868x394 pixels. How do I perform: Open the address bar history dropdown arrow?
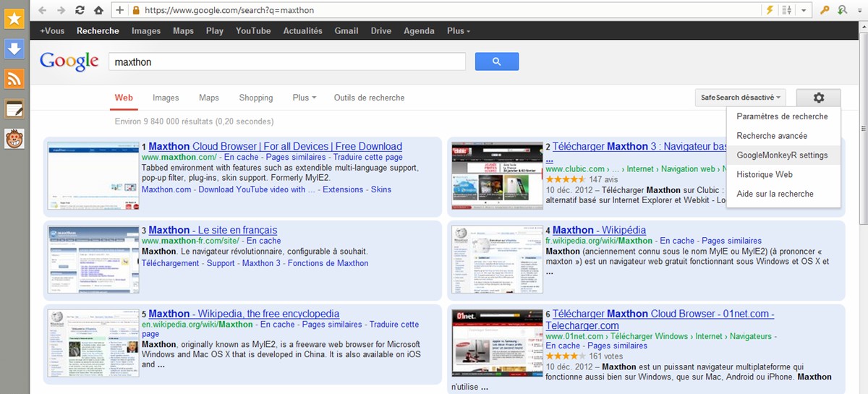804,10
